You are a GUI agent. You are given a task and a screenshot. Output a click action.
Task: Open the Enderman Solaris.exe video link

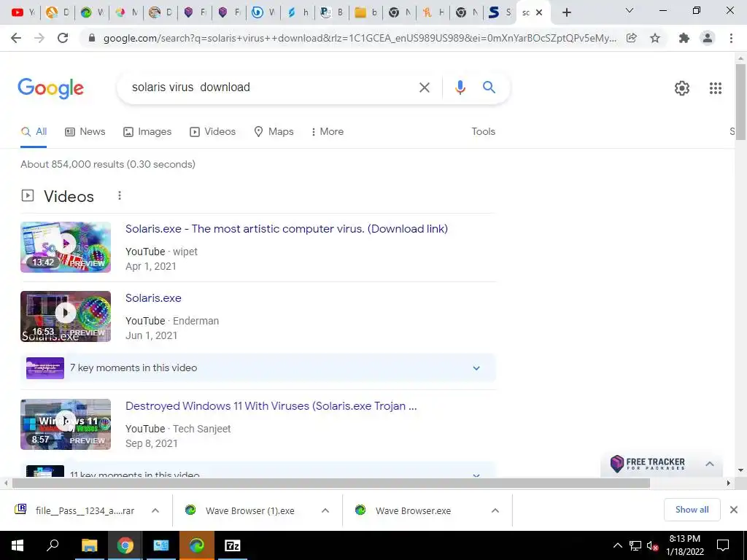(x=153, y=298)
